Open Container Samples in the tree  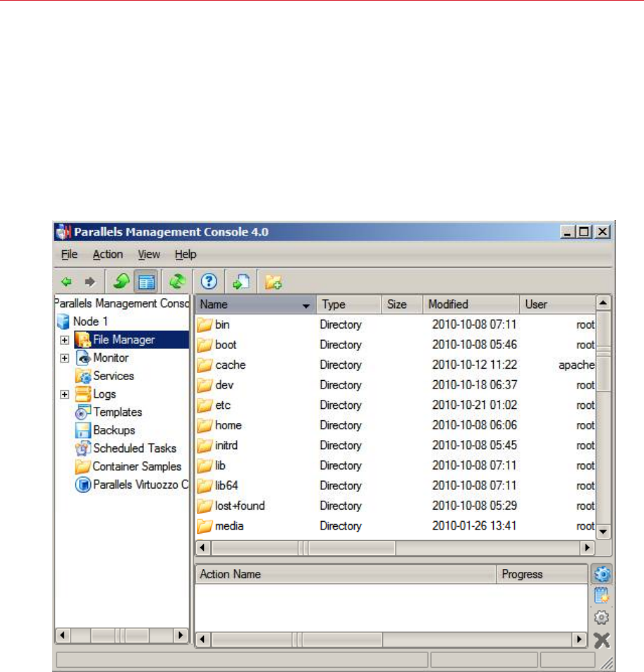(x=137, y=466)
